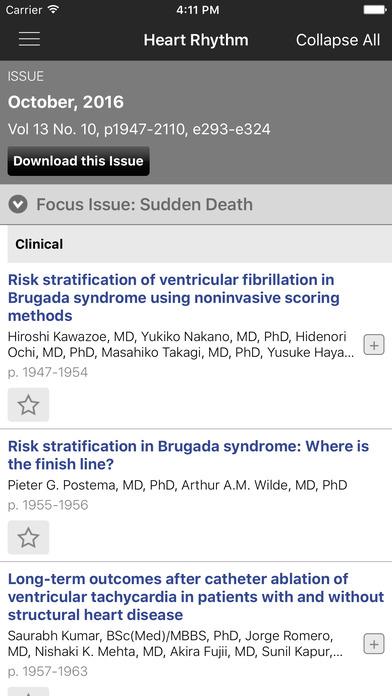Open the hamburger menu icon

coord(29,40)
